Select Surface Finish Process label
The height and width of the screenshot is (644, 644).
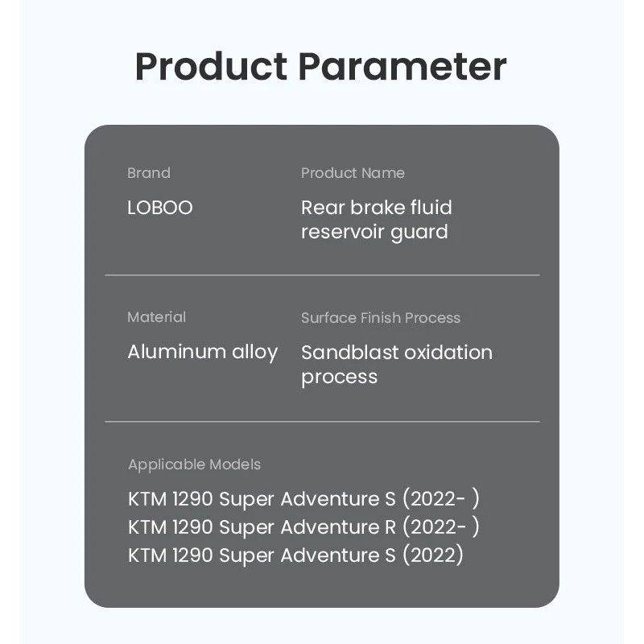tap(381, 318)
